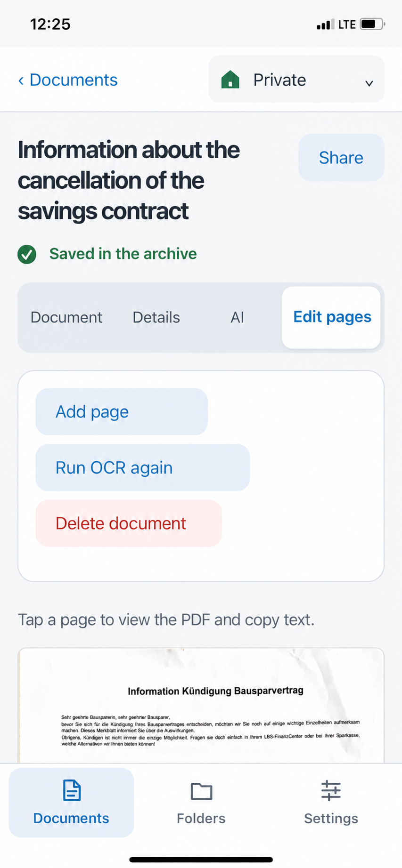Open the Private workspace dropdown
402x868 pixels.
coord(296,79)
